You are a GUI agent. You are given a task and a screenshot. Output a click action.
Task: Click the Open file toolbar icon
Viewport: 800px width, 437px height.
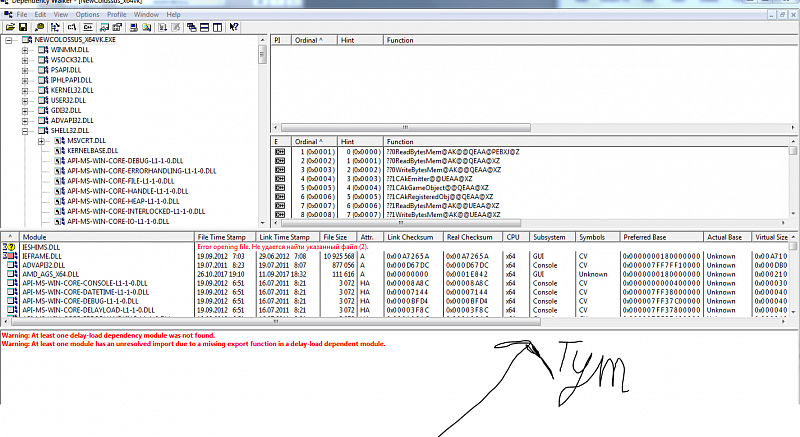point(9,26)
